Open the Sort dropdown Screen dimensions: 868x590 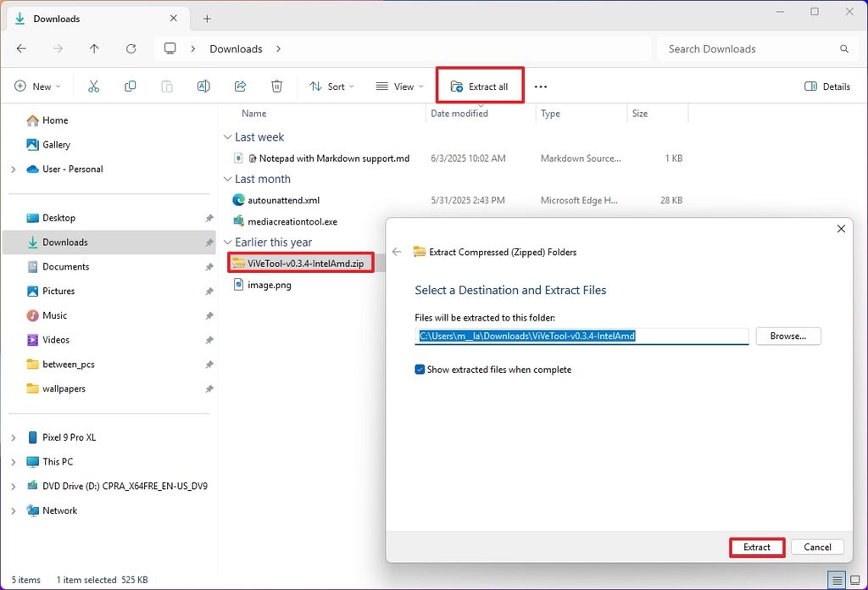(x=331, y=86)
